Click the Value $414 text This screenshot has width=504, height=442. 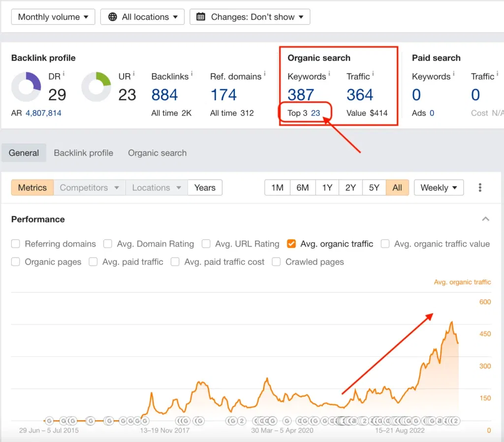[x=367, y=113]
